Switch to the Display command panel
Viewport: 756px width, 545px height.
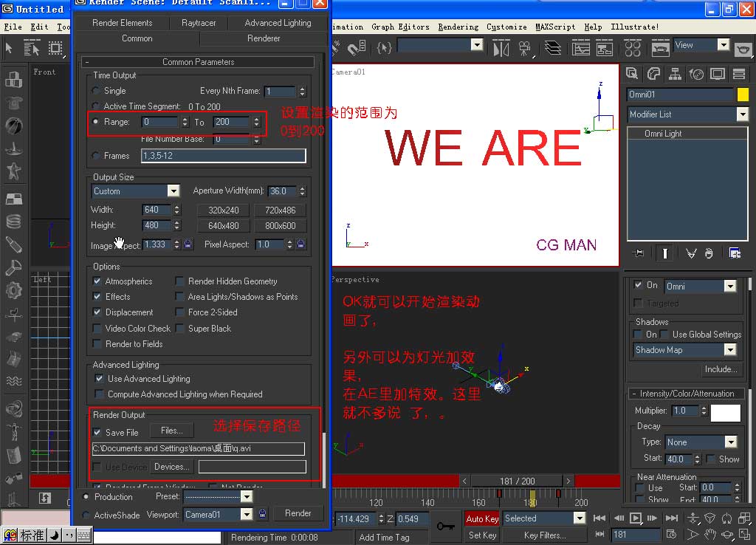(x=718, y=74)
